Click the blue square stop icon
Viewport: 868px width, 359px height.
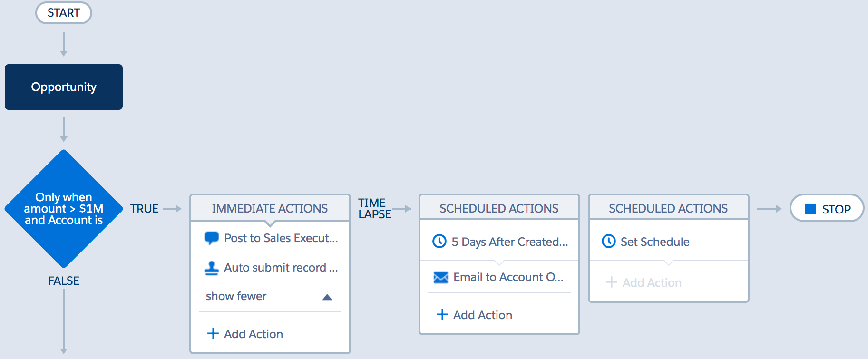pyautogui.click(x=810, y=209)
